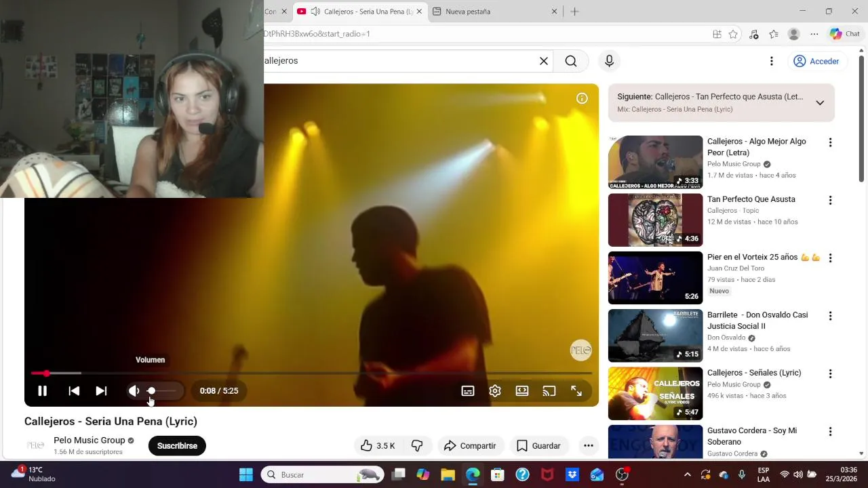Open the media control music icon
This screenshot has height=488, width=868.
(753, 34)
